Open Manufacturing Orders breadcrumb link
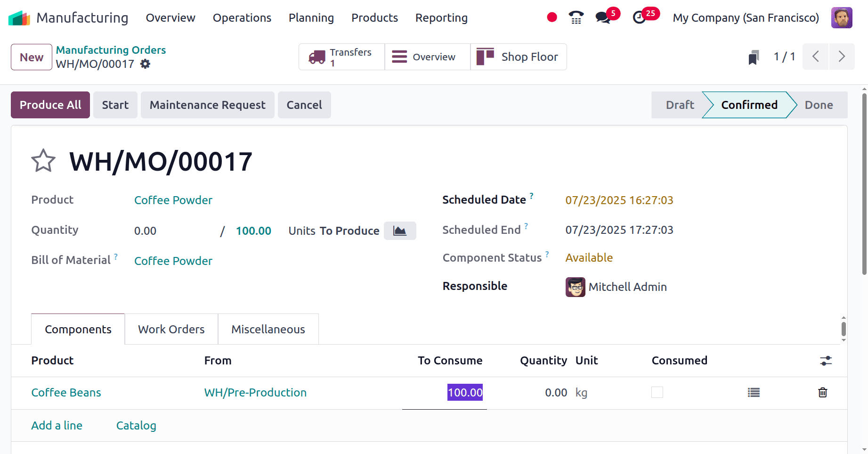The width and height of the screenshot is (868, 454). [x=111, y=50]
